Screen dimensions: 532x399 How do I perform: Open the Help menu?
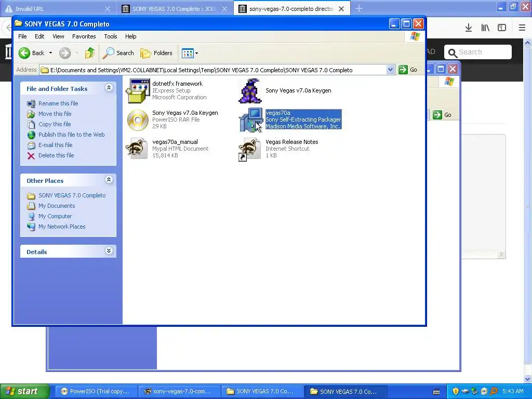click(130, 36)
